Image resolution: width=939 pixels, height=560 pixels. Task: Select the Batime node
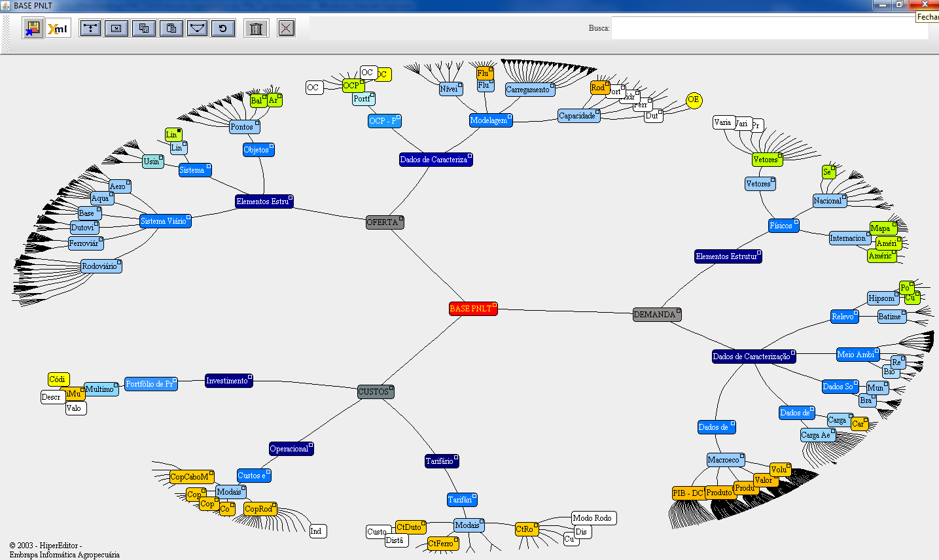pyautogui.click(x=892, y=317)
